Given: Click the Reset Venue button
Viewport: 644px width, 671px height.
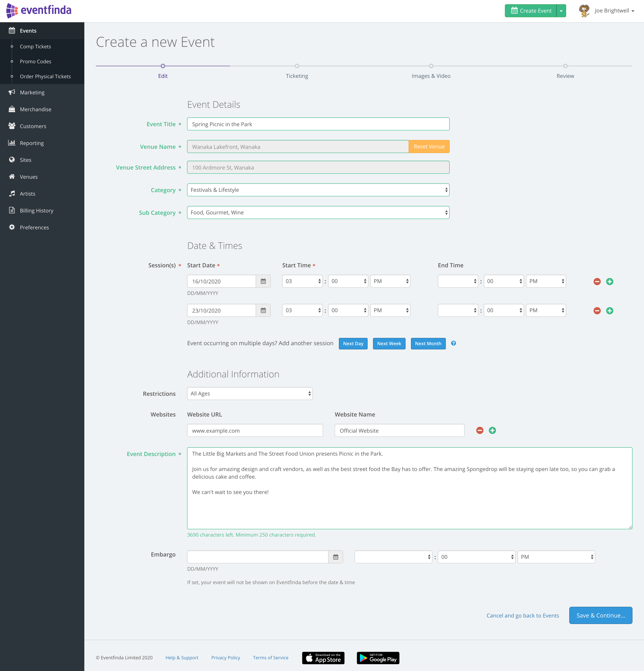Looking at the screenshot, I should tap(429, 147).
